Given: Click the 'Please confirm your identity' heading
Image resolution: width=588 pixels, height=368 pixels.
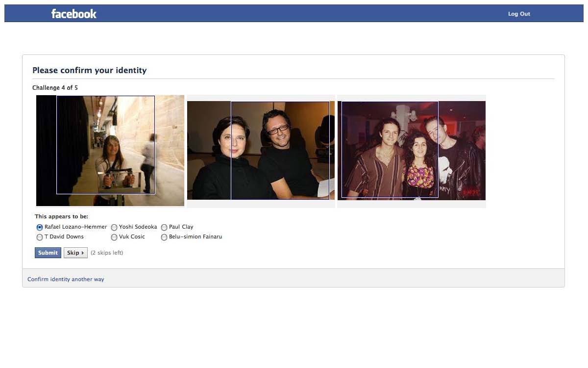Looking at the screenshot, I should pyautogui.click(x=90, y=70).
